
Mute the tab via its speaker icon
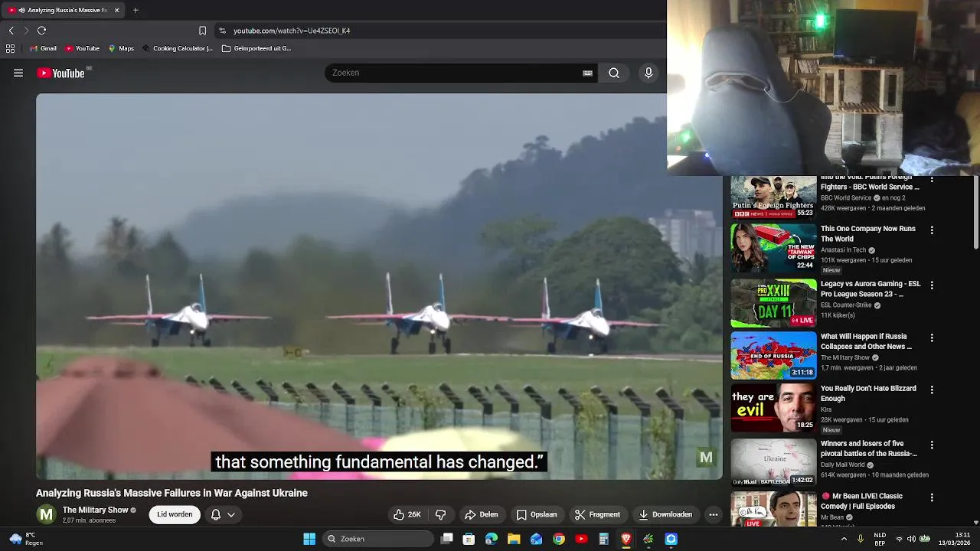(21, 10)
